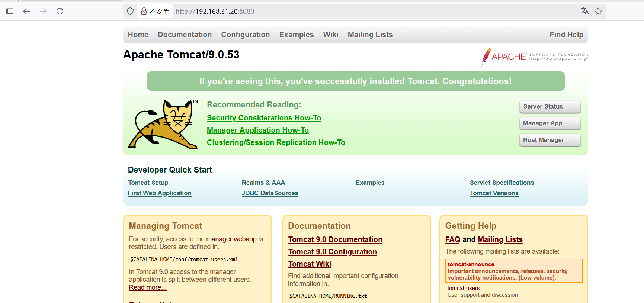Click Mailing Lists link in Getting Help

coord(500,239)
